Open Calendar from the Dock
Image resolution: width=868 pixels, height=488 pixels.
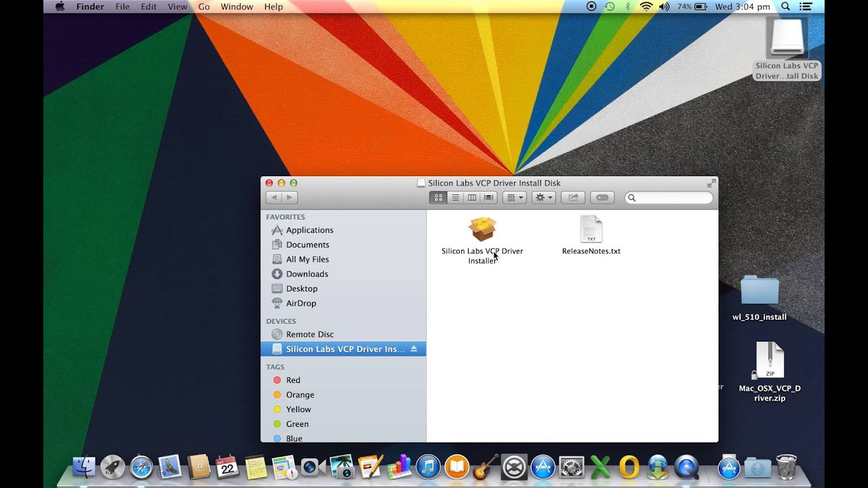click(227, 467)
